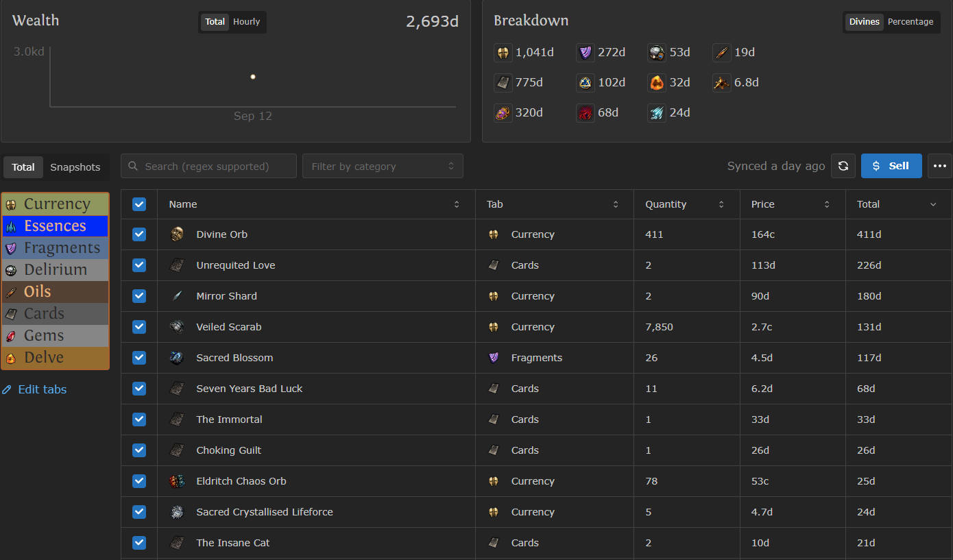Click the Eldritch Chaos Orb item icon
This screenshot has width=953, height=560.
pyautogui.click(x=177, y=481)
